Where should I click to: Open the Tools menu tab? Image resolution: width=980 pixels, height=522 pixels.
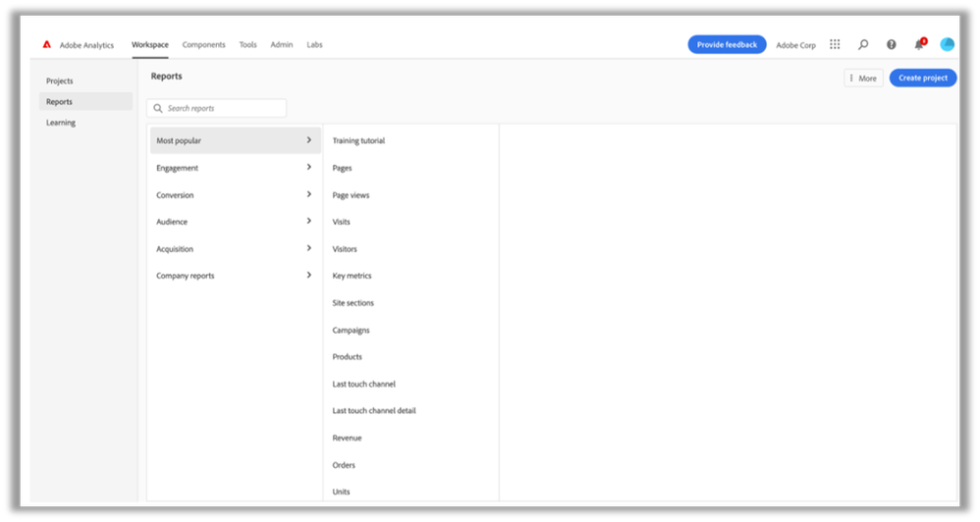click(247, 45)
